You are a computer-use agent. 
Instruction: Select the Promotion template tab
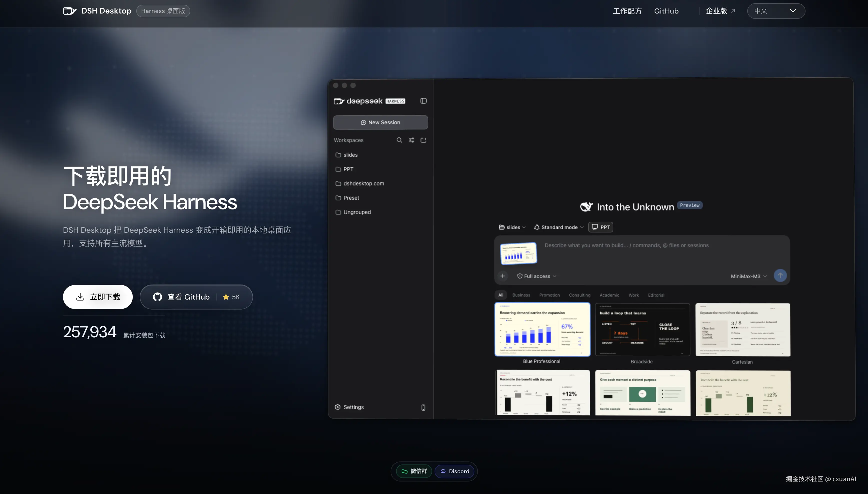click(549, 295)
